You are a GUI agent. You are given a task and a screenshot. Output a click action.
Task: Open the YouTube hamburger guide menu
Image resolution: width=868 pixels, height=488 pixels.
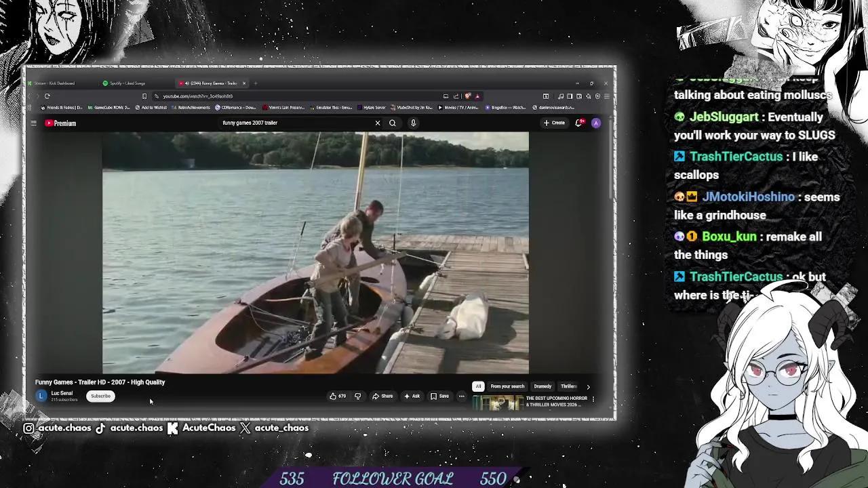coord(33,123)
